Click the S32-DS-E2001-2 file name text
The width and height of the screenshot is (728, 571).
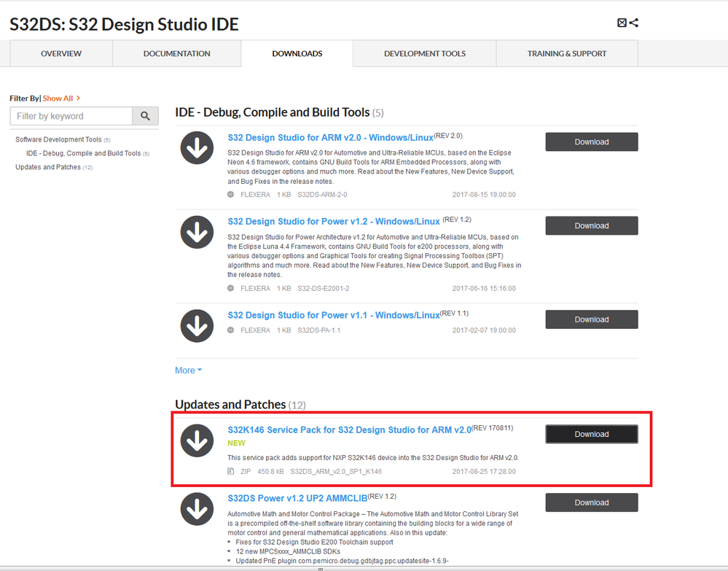coord(324,288)
